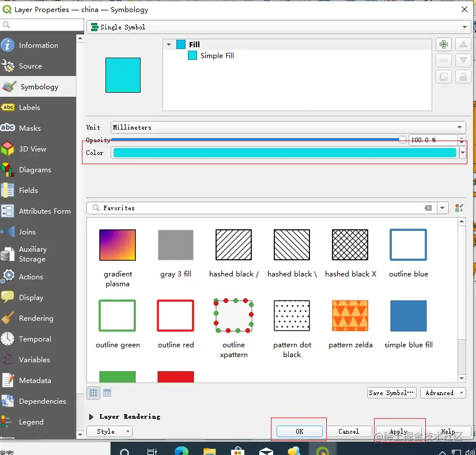
Task: Select the simple blue fill symbol
Action: (x=409, y=316)
